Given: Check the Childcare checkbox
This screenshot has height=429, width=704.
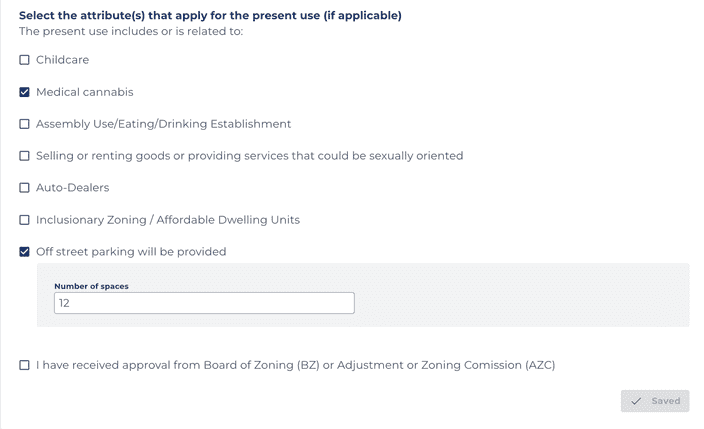Looking at the screenshot, I should coord(25,60).
